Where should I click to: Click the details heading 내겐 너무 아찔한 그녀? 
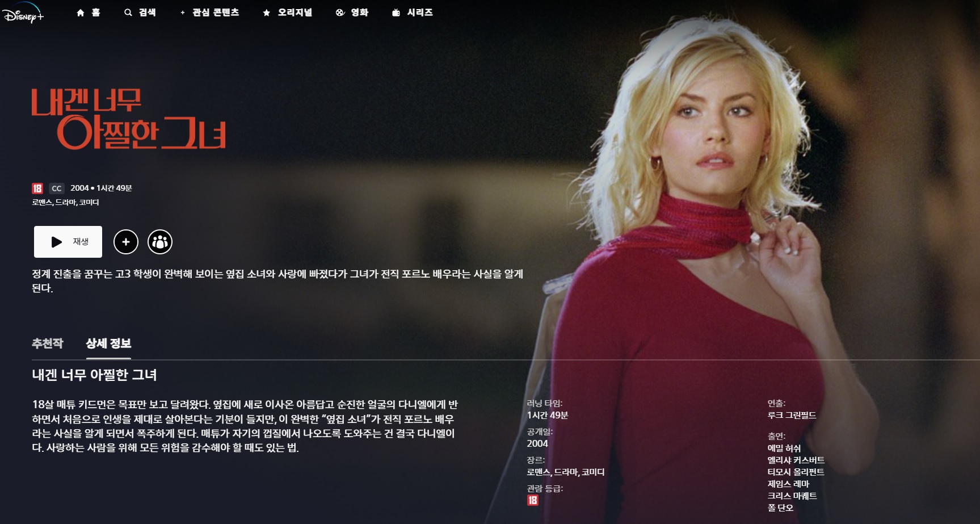pos(94,375)
